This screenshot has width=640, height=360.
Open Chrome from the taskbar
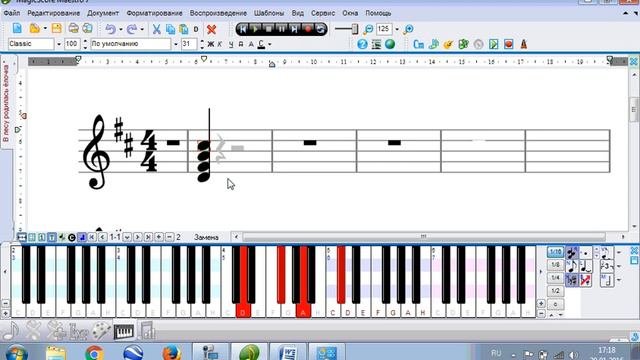point(94,353)
